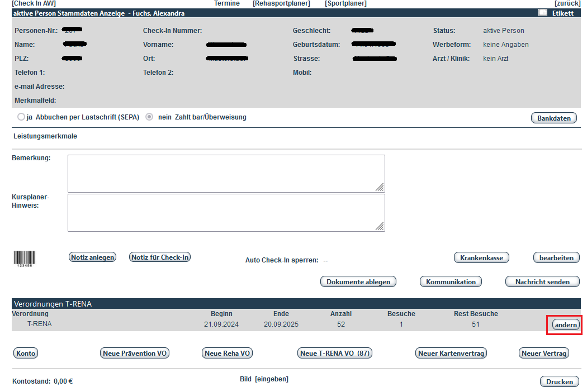Open Dokumente ablegen
The height and width of the screenshot is (392, 587).
click(x=358, y=281)
